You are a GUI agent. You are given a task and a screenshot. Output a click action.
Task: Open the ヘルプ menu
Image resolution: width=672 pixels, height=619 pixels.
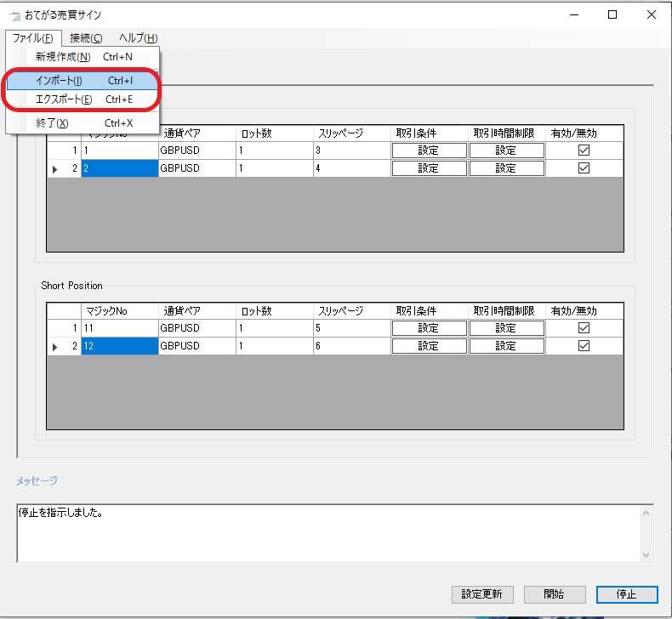138,38
